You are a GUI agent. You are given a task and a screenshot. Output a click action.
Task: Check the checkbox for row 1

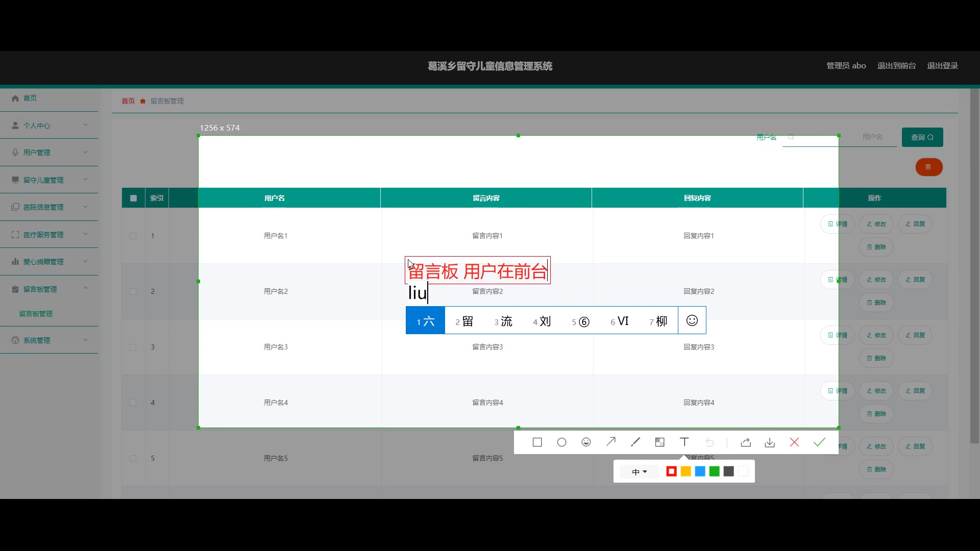click(133, 236)
